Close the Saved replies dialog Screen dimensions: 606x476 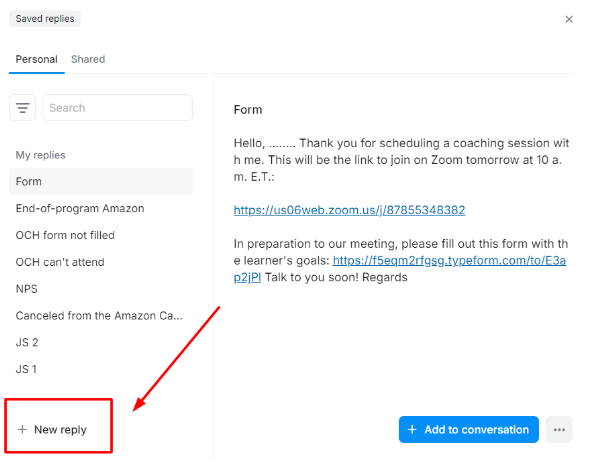tap(569, 19)
